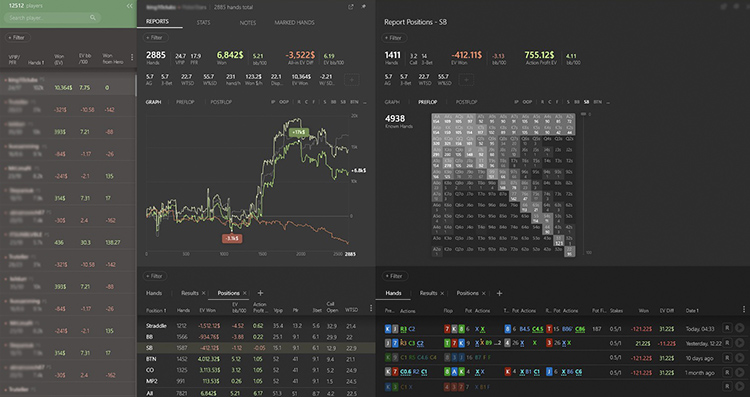The height and width of the screenshot is (397, 750).
Task: Toggle BB position filter above the graph
Action: point(334,102)
